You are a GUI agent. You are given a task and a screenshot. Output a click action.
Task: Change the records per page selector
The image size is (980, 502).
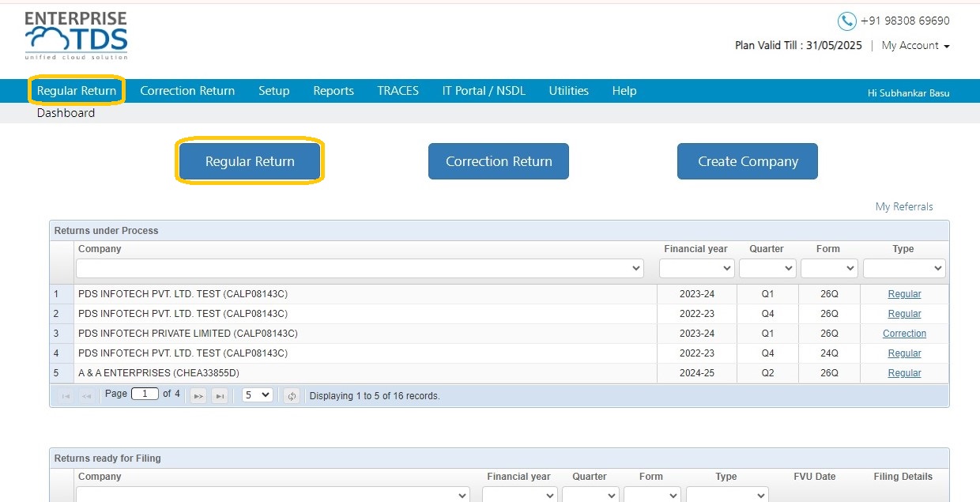point(258,394)
